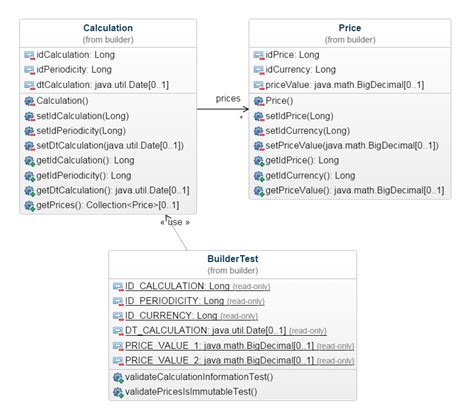Click the attribute icon beside ID_PERIODICITY

[118, 301]
